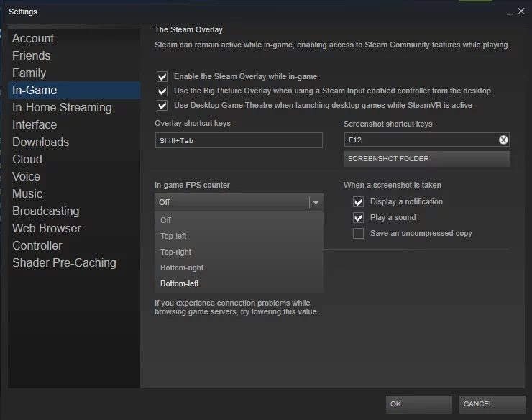Clear the F12 screenshot shortcut key
Screen dimensions: 532x420
pos(503,140)
